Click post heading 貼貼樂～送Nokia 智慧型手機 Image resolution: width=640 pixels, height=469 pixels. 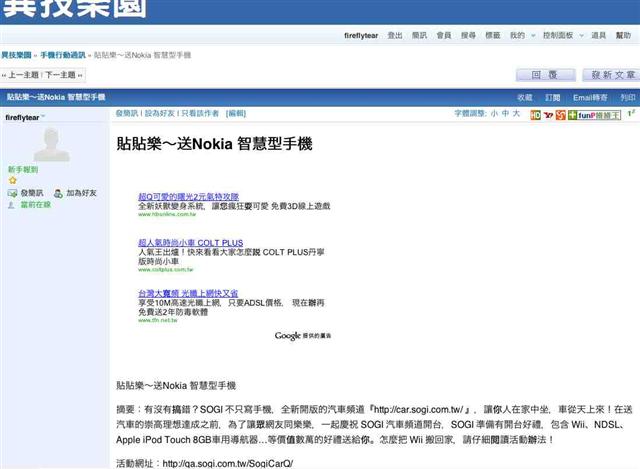[214, 144]
